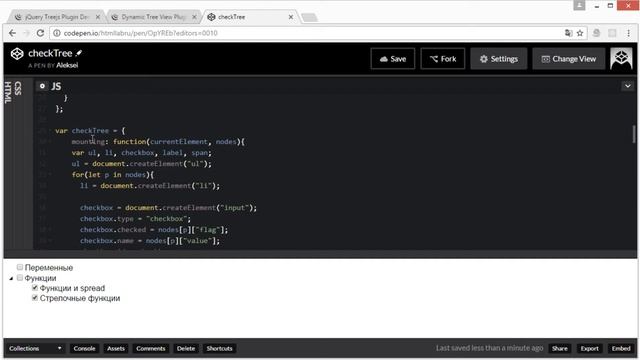This screenshot has width=640, height=360.
Task: Select the checkTree browser tab
Action: point(250,17)
